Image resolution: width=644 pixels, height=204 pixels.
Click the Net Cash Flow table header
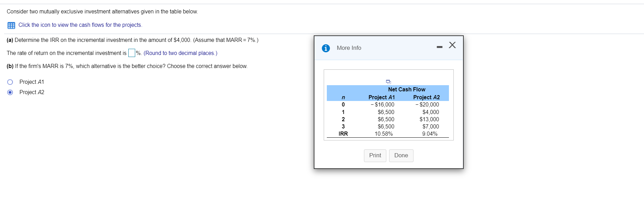407,89
